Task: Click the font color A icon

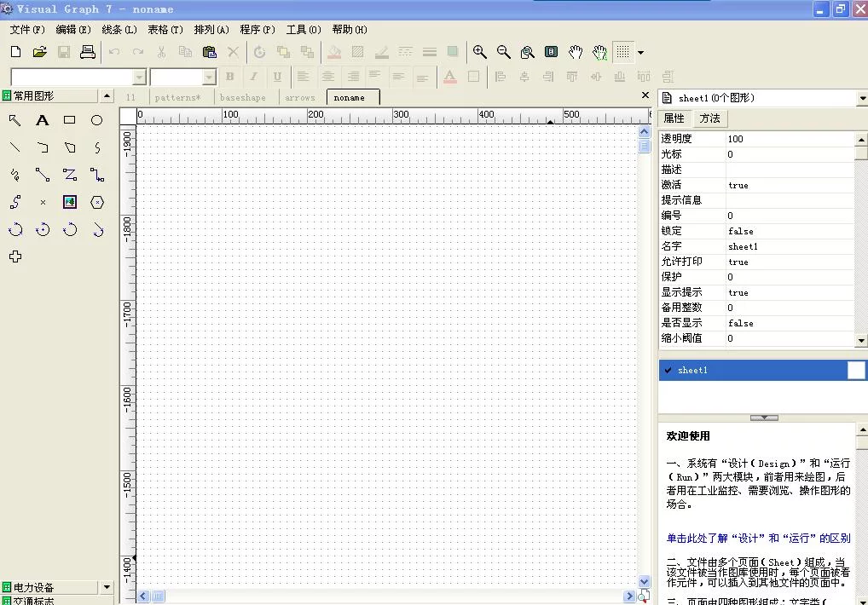Action: (450, 77)
